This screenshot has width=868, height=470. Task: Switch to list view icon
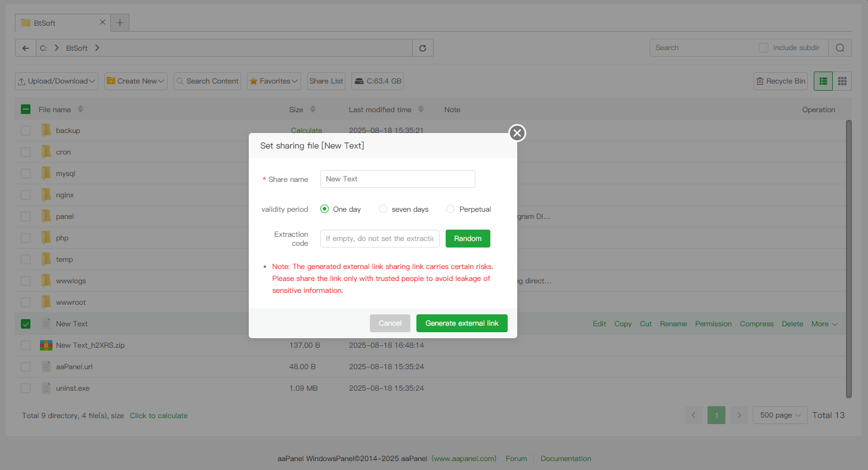click(823, 81)
